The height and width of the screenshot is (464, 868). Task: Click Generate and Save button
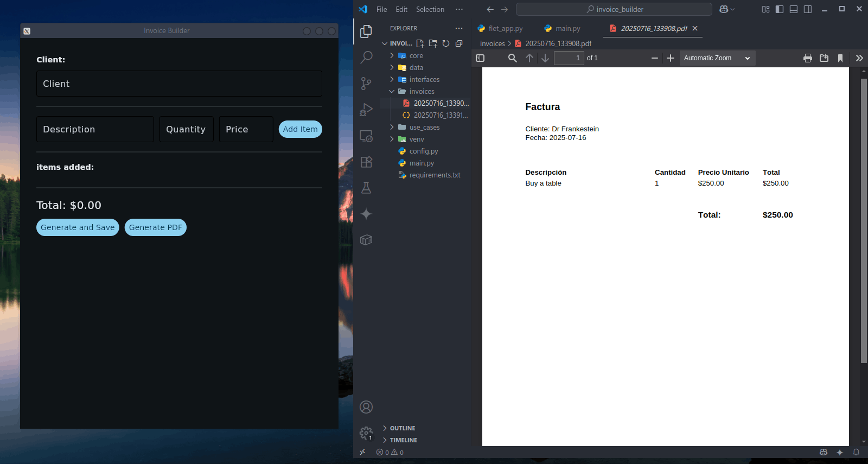pyautogui.click(x=78, y=227)
